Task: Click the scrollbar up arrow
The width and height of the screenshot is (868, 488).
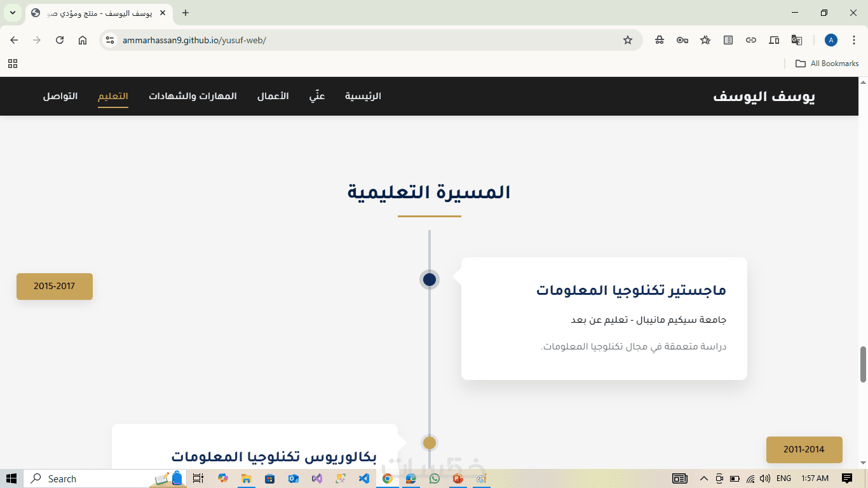Action: (863, 82)
